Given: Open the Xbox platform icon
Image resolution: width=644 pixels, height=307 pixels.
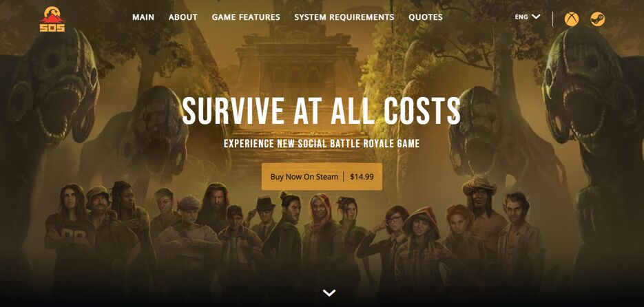Looking at the screenshot, I should tap(571, 19).
